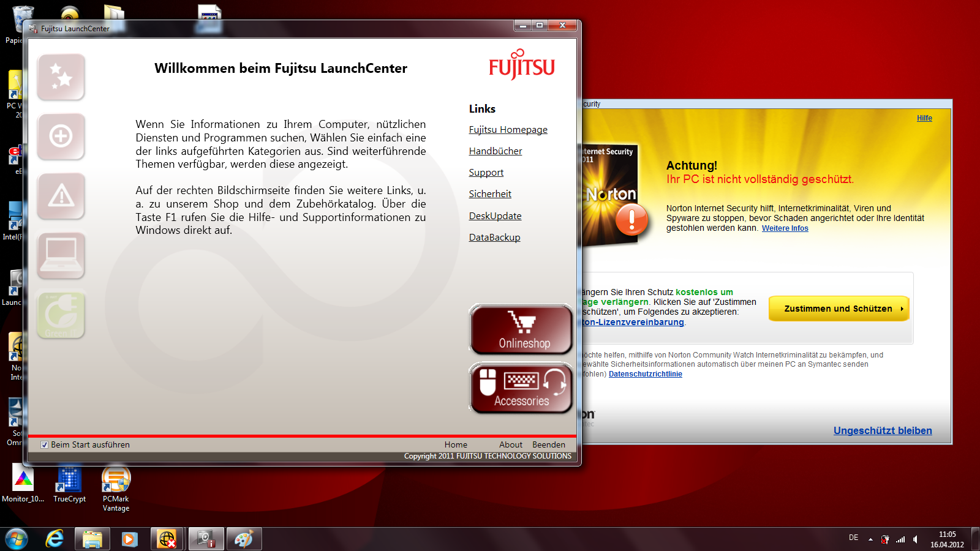Select the PCMark Vantage desktop shortcut
The width and height of the screenshot is (980, 551).
pos(116,488)
